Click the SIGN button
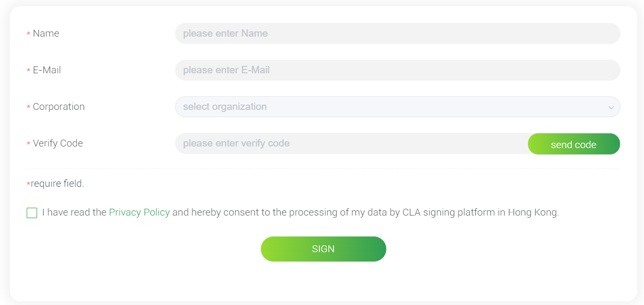 tap(323, 249)
